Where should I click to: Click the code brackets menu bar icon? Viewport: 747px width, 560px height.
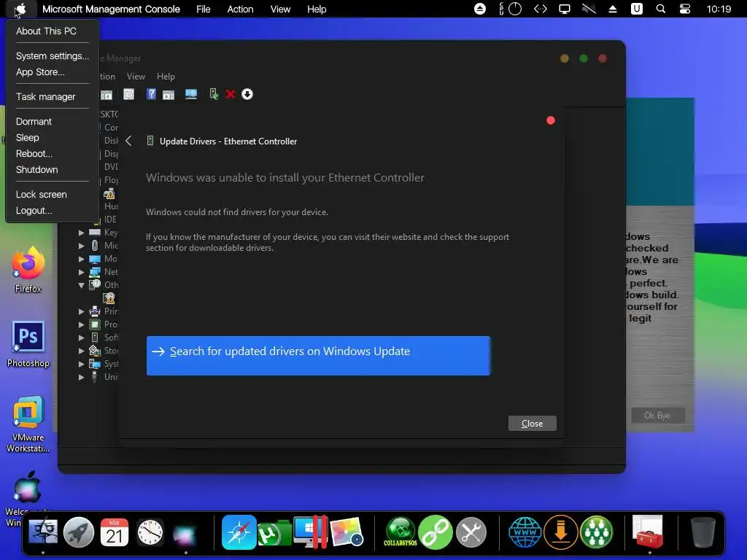pyautogui.click(x=541, y=9)
